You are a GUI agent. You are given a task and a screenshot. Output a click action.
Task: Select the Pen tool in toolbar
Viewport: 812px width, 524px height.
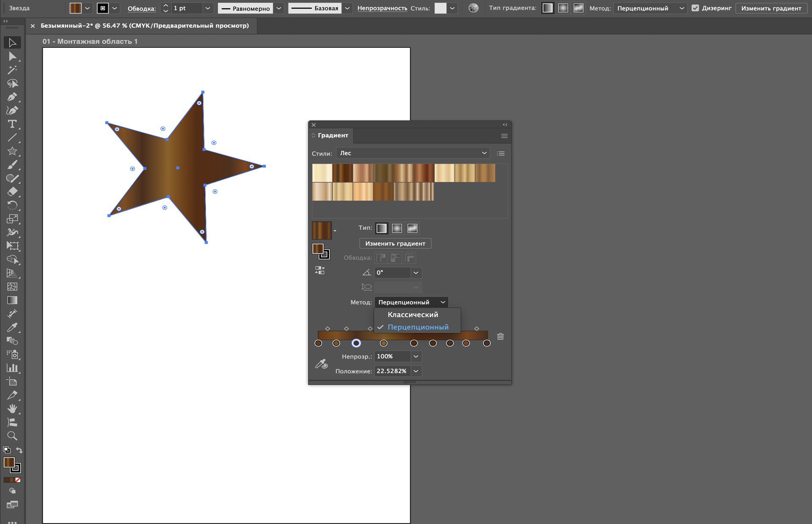tap(12, 97)
